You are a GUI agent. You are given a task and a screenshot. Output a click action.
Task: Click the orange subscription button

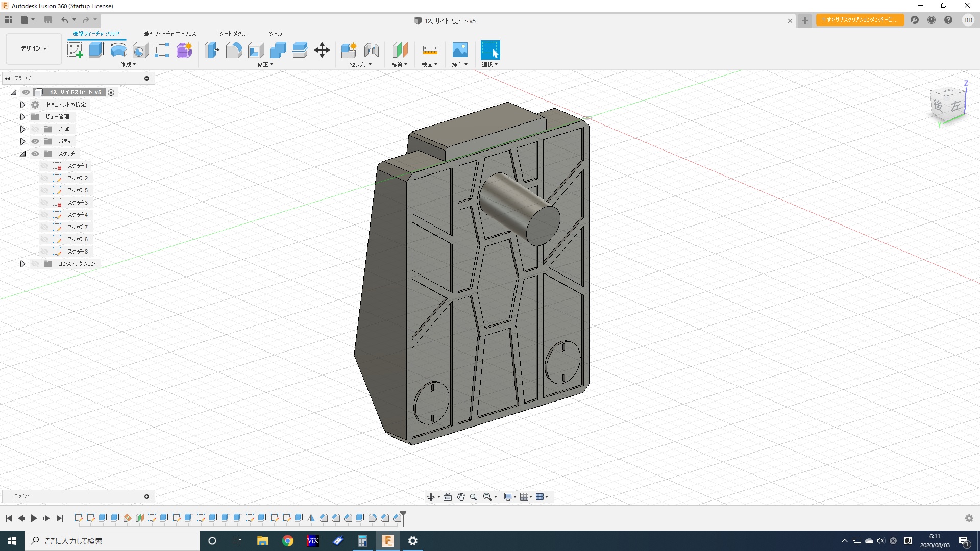860,20
